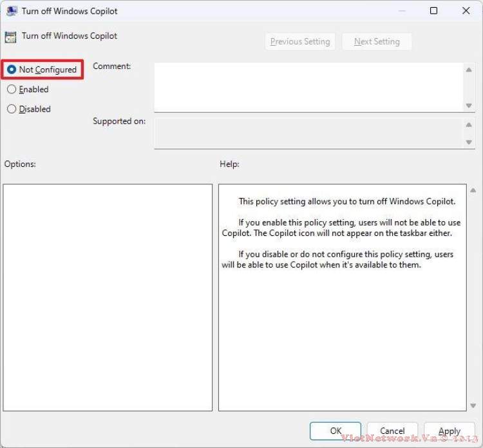This screenshot has width=483, height=448.
Task: Click the 'Turn off Windows Copilot' heading text
Action: click(70, 35)
